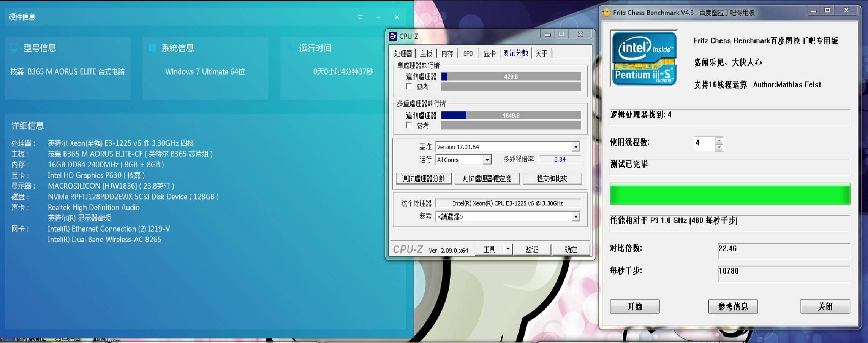Click the 型号信息 card in hardware info

[68, 68]
